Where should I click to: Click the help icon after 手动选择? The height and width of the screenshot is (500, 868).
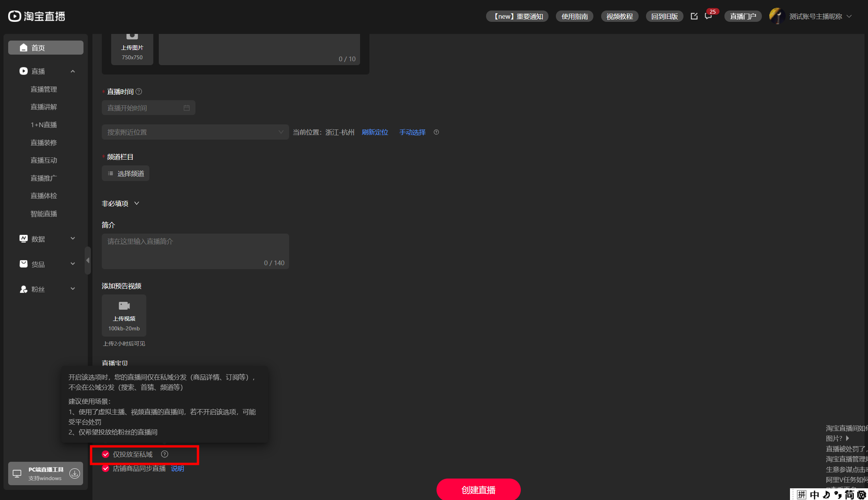click(437, 132)
